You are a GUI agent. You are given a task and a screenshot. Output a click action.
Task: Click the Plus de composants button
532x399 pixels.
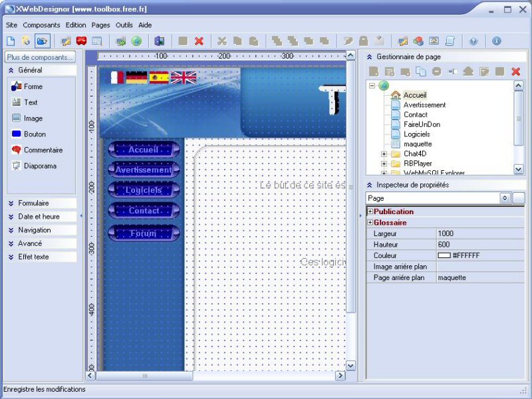pos(40,57)
